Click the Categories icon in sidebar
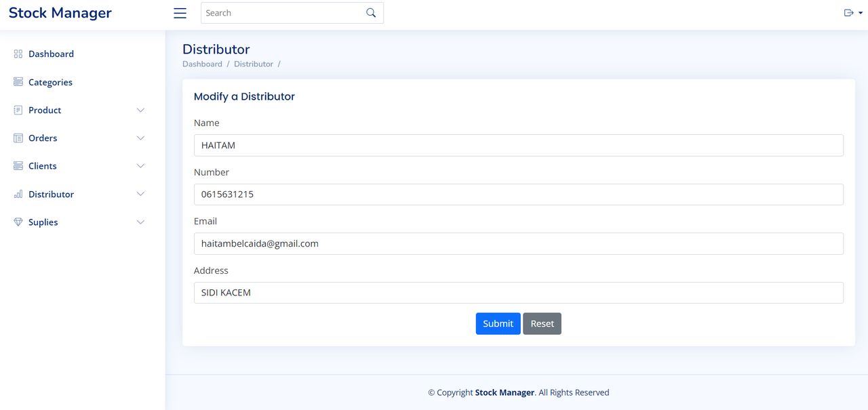 coord(18,82)
